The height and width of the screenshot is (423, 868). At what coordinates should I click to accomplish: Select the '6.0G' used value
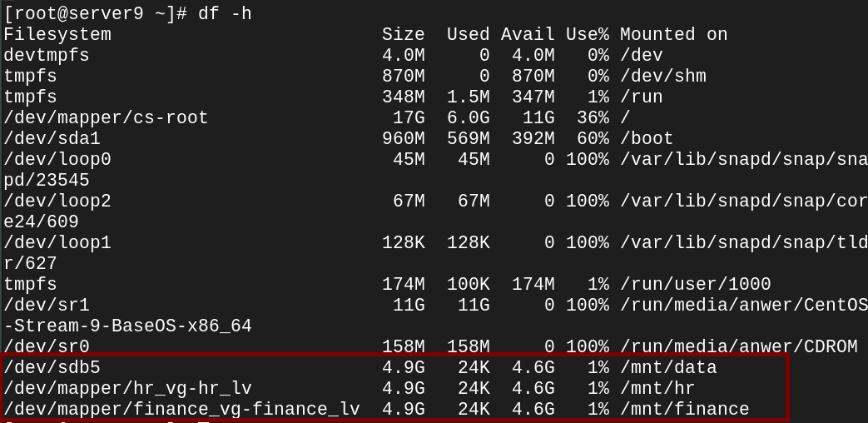[469, 117]
